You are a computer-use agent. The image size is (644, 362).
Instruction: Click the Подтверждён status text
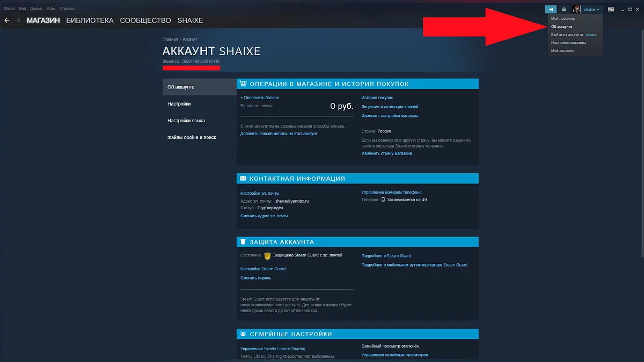[270, 208]
